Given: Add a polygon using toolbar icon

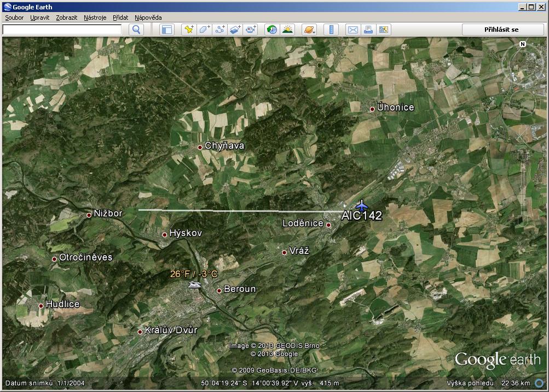Looking at the screenshot, I should click(204, 30).
